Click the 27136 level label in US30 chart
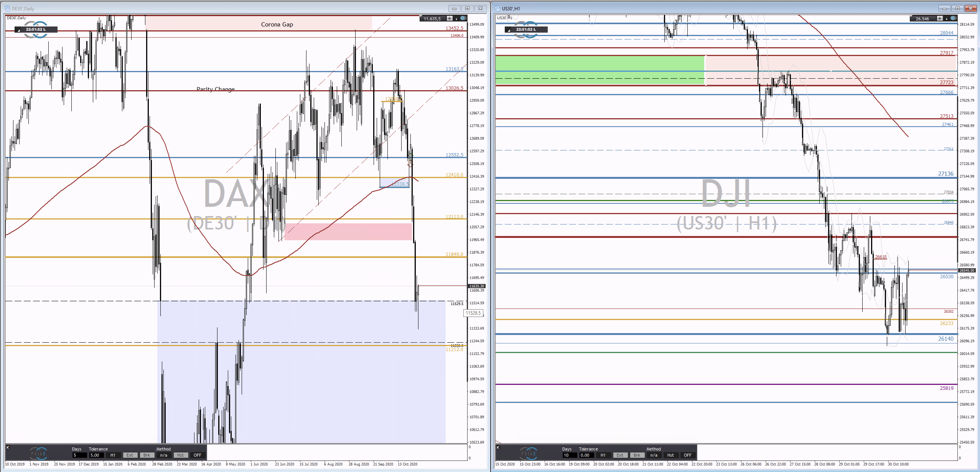980x472 pixels. point(946,174)
